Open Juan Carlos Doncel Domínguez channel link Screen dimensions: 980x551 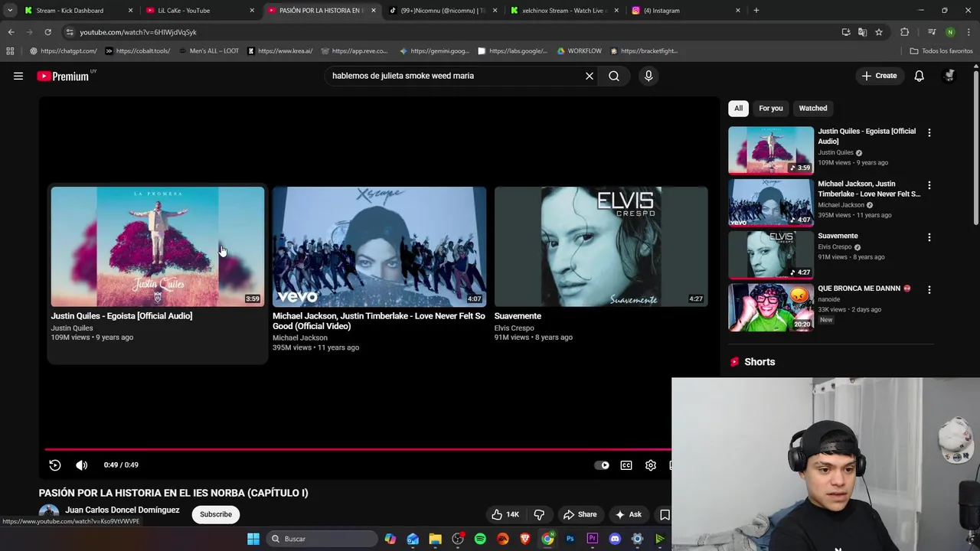[x=122, y=510]
